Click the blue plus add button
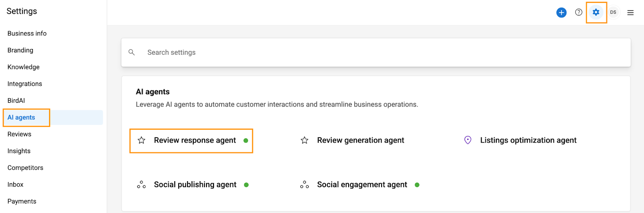This screenshot has width=644, height=213. click(561, 12)
